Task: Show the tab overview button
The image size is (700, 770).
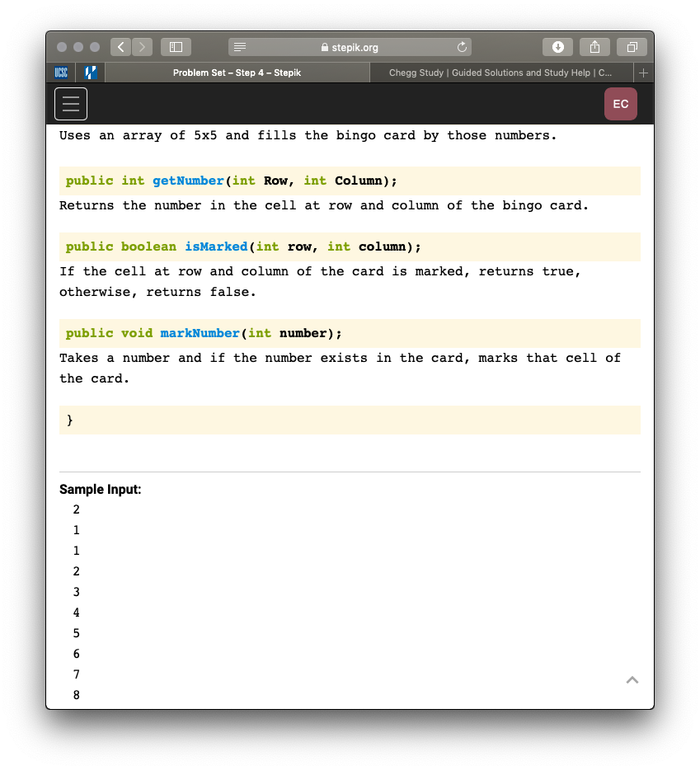Action: [632, 47]
